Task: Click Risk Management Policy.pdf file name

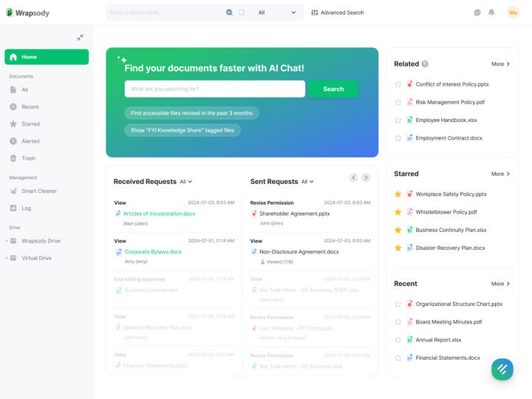Action: (450, 102)
